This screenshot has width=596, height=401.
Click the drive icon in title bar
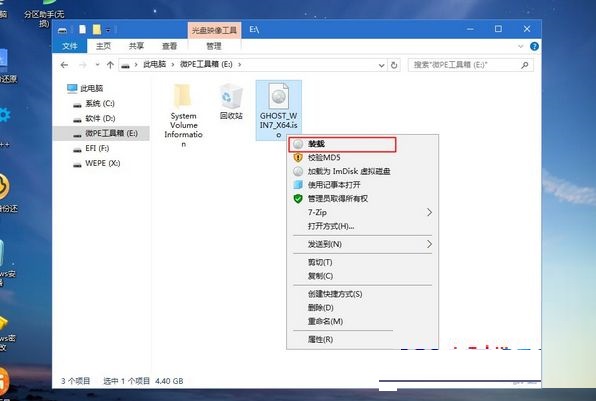point(63,30)
